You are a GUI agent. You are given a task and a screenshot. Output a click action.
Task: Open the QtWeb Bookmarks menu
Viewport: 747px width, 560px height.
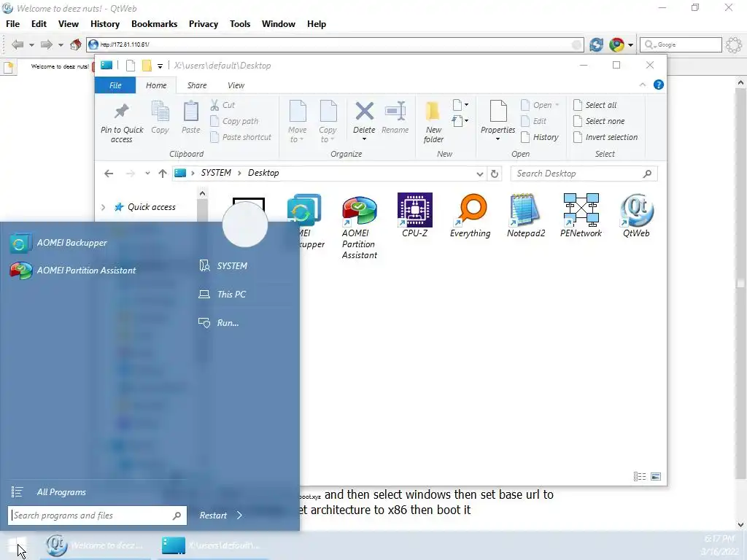click(x=155, y=24)
